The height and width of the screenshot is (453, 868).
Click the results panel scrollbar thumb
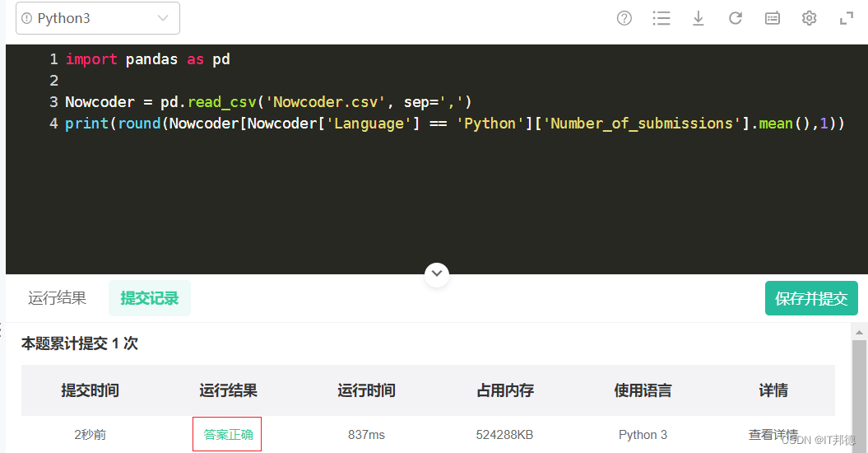[859, 396]
